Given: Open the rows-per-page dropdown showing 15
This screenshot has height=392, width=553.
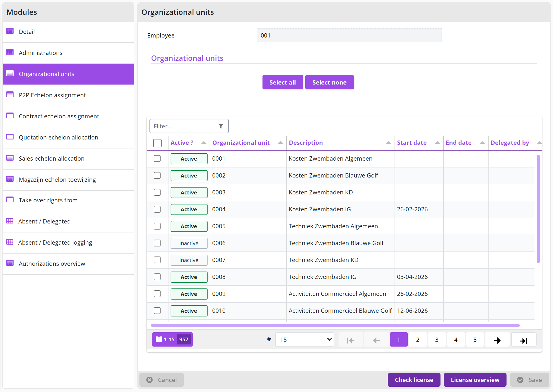Looking at the screenshot, I should pos(305,339).
